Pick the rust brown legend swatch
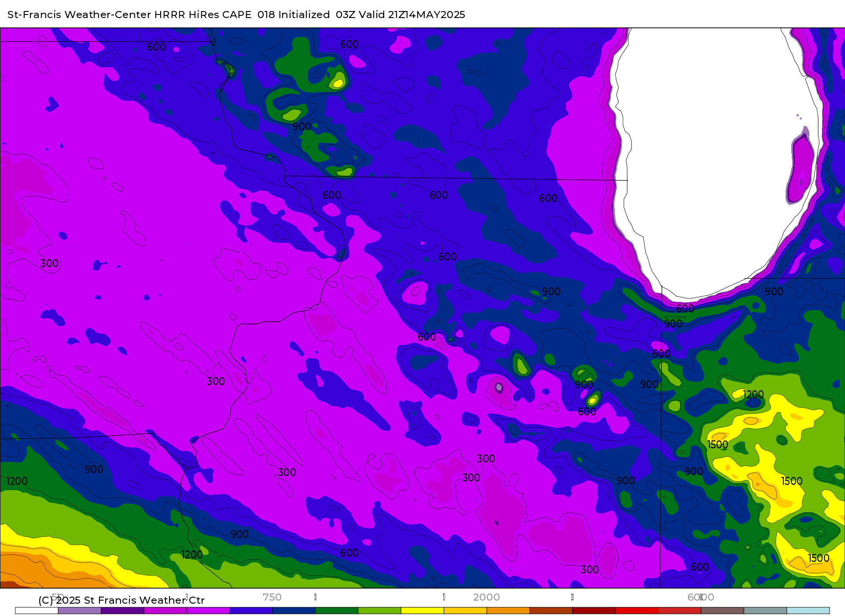Image resolution: width=845 pixels, height=616 pixels. [551, 611]
